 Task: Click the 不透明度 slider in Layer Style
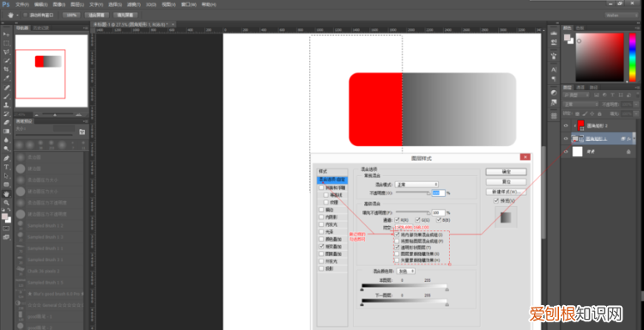(x=412, y=192)
